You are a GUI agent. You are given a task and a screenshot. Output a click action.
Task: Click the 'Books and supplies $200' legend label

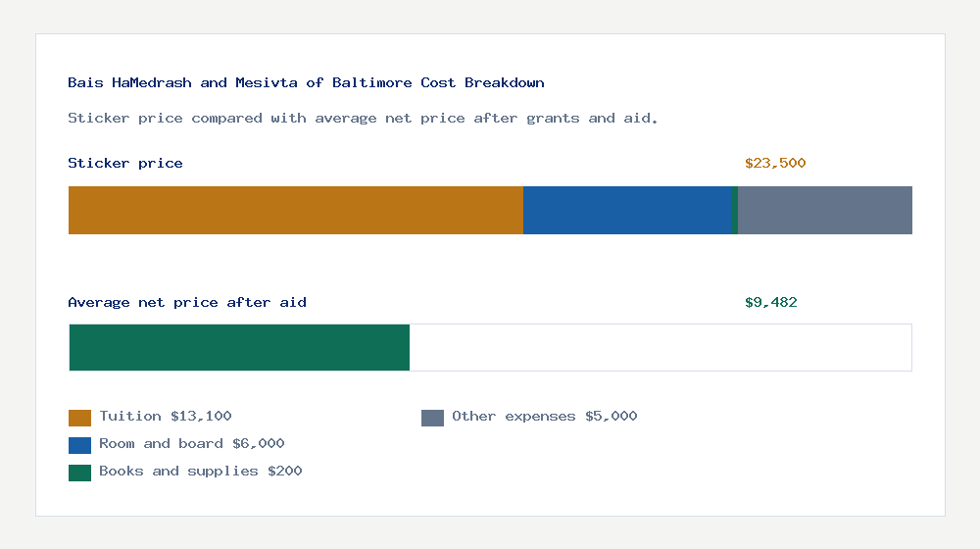tap(201, 472)
